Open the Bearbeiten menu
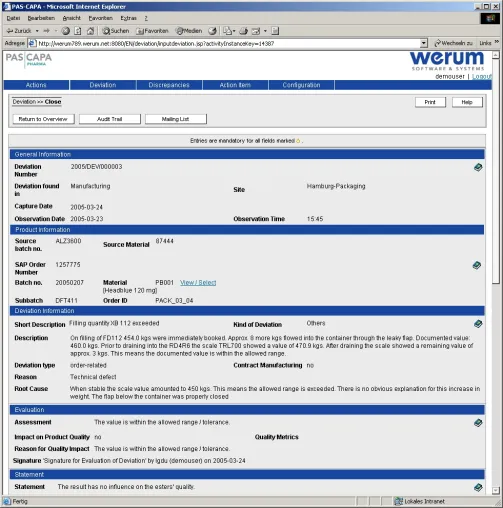Viewport: 503px width, 508px height. (41, 18)
